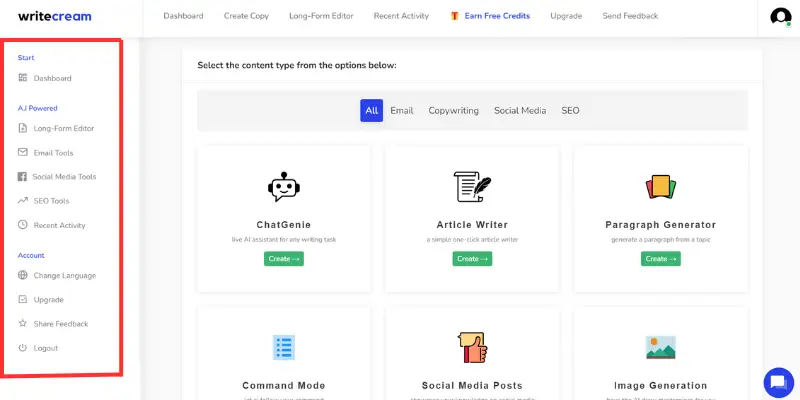Click the Upgrade label in the sidebar
Image resolution: width=800 pixels, height=400 pixels.
click(48, 299)
